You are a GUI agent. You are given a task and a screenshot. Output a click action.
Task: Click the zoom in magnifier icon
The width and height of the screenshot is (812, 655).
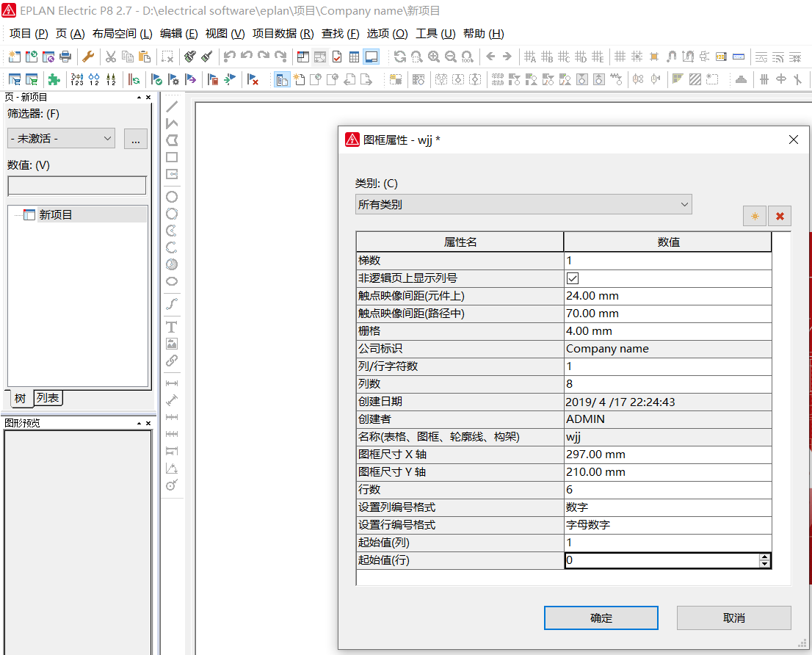434,57
